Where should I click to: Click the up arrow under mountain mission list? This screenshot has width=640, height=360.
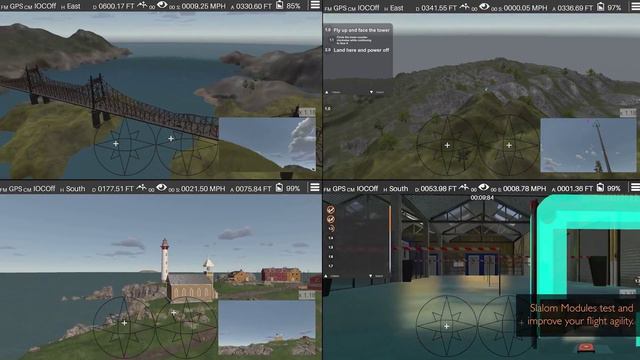click(327, 92)
